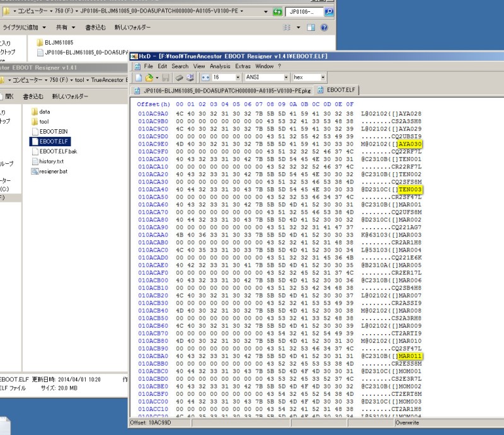Toggle the Explorer preview pane button
The width and height of the screenshot is (504, 435).
pyautogui.click(x=311, y=28)
